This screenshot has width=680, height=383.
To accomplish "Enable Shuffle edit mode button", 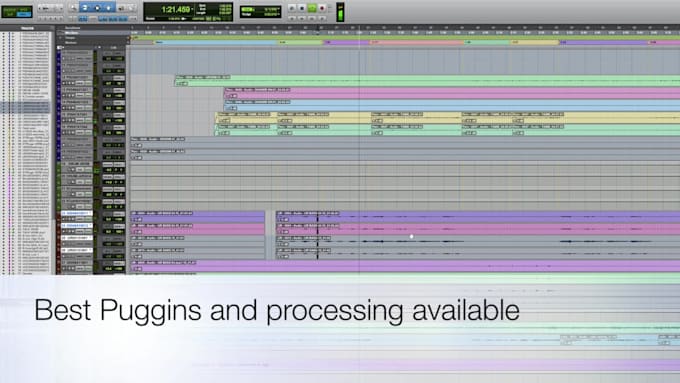I will point(9,10).
